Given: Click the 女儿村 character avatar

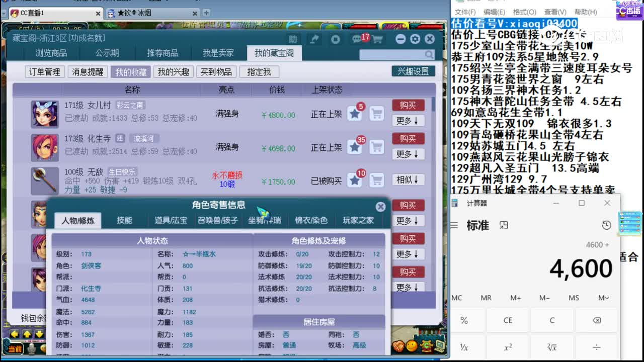Looking at the screenshot, I should click(45, 114).
